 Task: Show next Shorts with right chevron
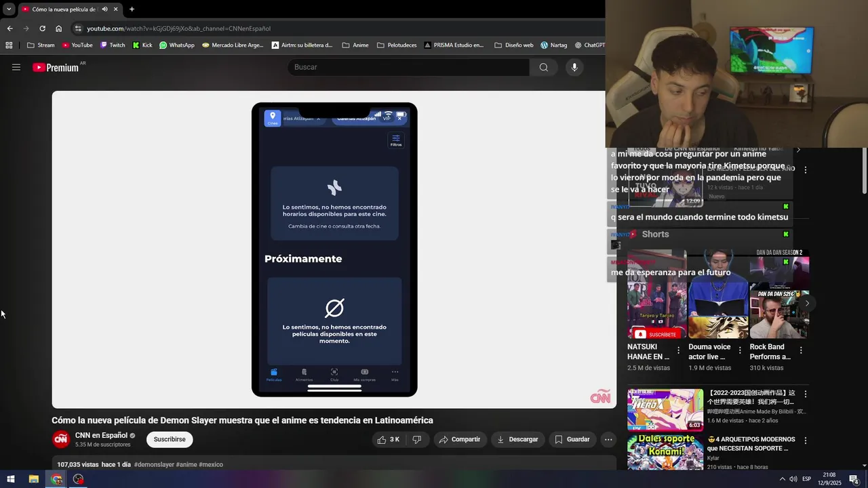(807, 303)
